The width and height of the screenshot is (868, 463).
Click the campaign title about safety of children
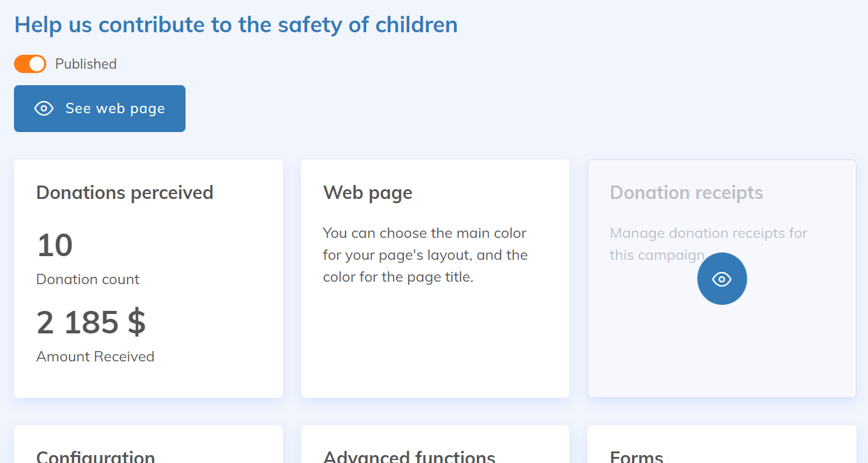(x=236, y=25)
